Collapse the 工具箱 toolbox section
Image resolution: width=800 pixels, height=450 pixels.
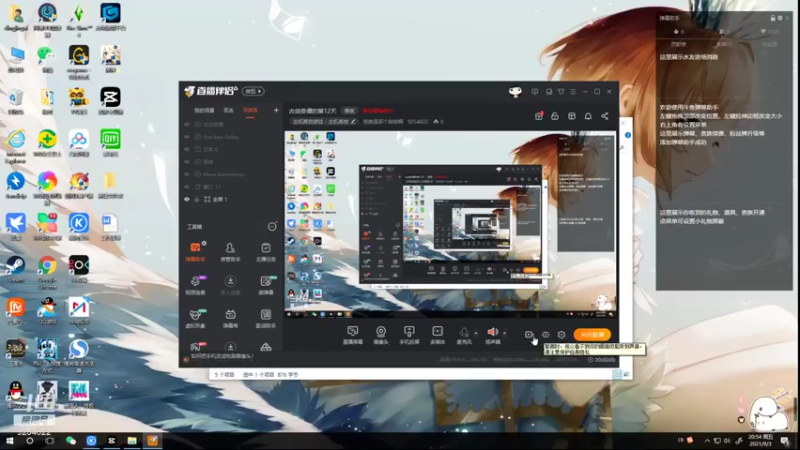[272, 227]
